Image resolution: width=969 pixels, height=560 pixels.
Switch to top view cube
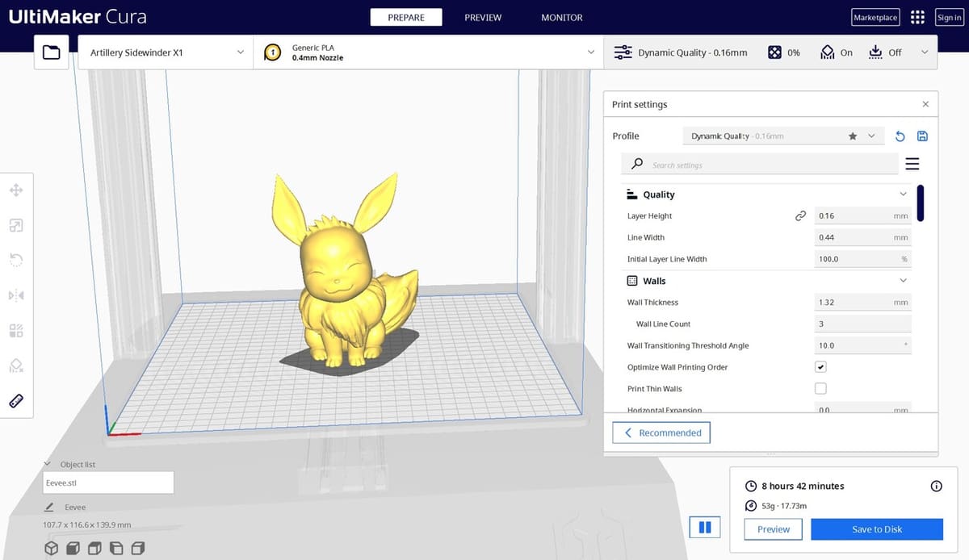point(94,548)
